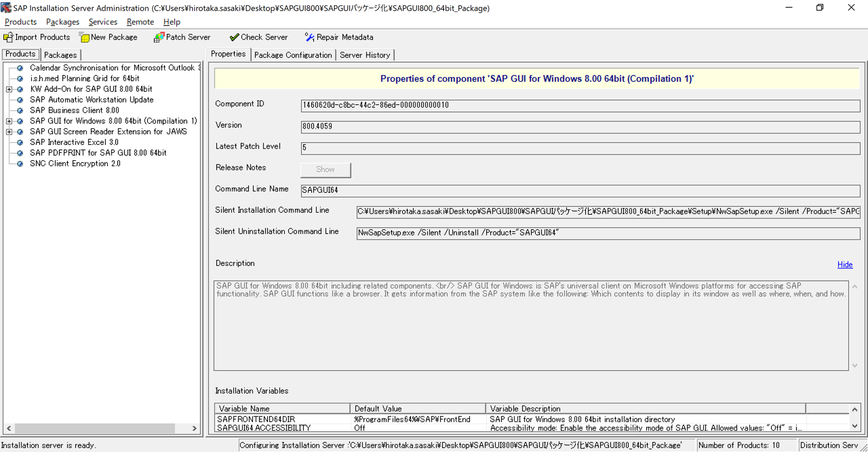Click the SAPGUI64.ACCESSIBILITY variable row
The height and width of the screenshot is (452, 868).
click(532, 428)
